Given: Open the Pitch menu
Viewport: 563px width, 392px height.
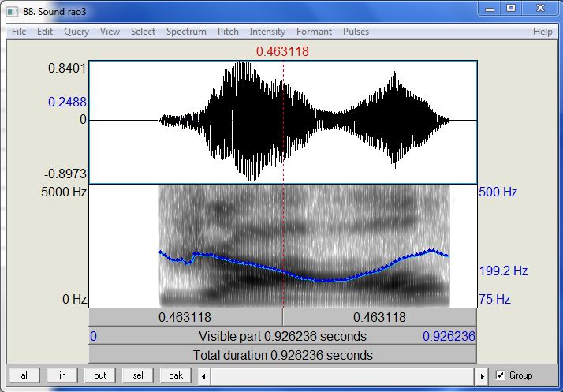Looking at the screenshot, I should [x=228, y=32].
